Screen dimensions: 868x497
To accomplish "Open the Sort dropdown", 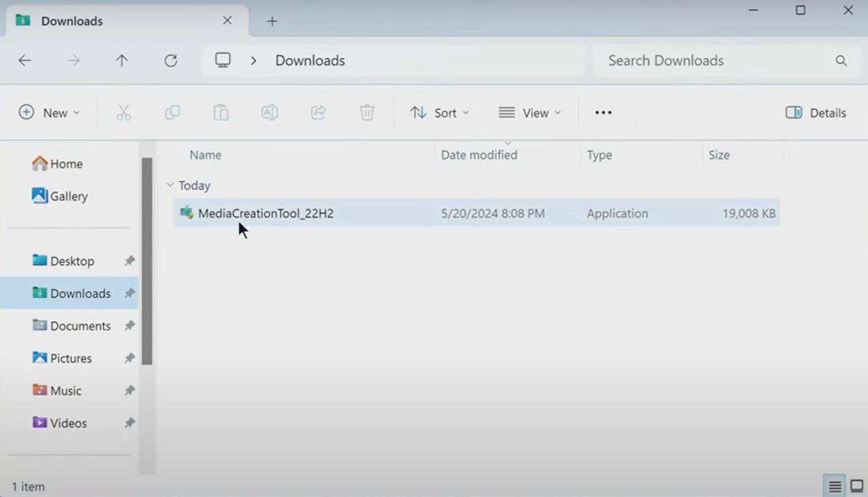I will click(x=440, y=112).
